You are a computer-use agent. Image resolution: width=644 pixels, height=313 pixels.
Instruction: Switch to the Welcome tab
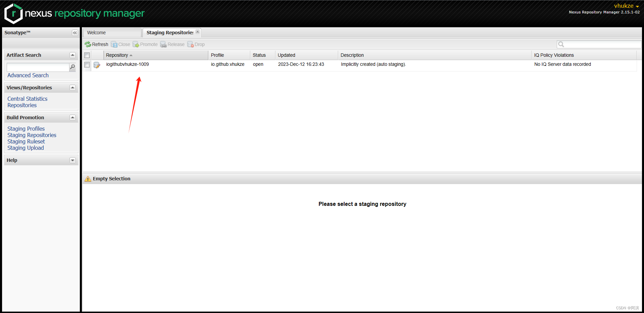pos(112,33)
